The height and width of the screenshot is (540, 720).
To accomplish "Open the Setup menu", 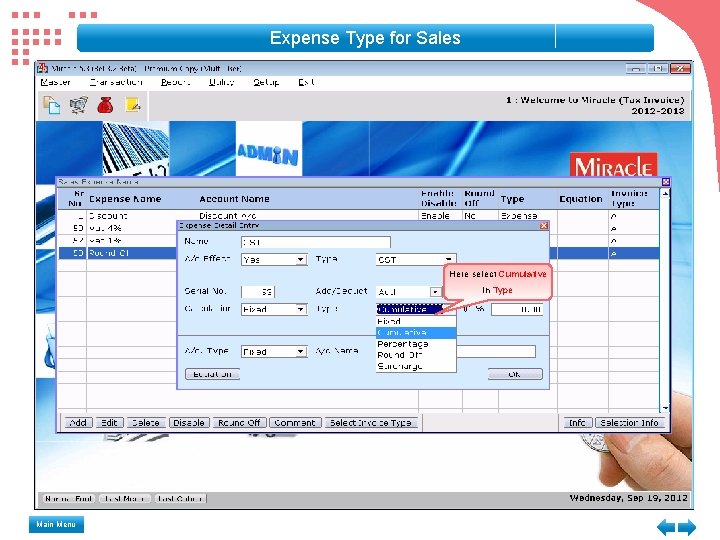I will (266, 82).
